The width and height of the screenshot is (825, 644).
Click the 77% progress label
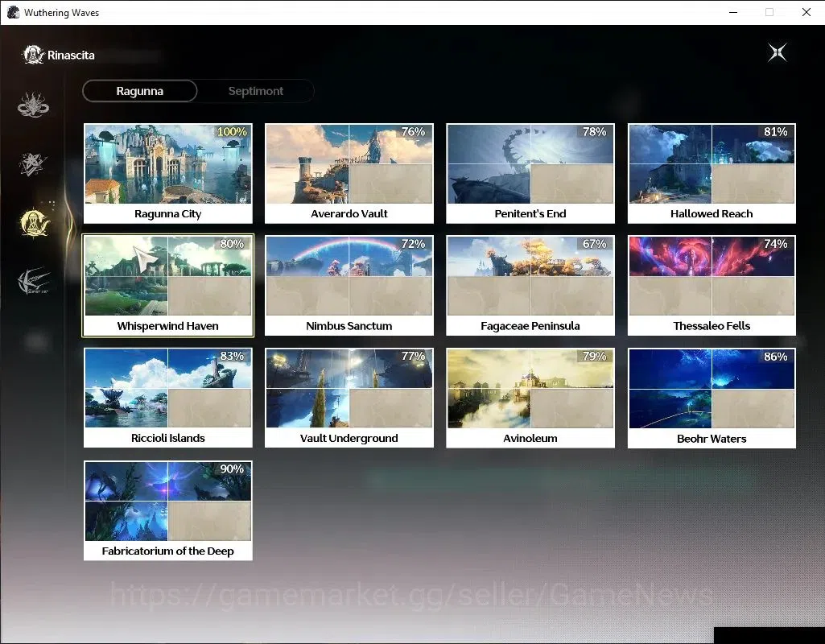coord(413,356)
